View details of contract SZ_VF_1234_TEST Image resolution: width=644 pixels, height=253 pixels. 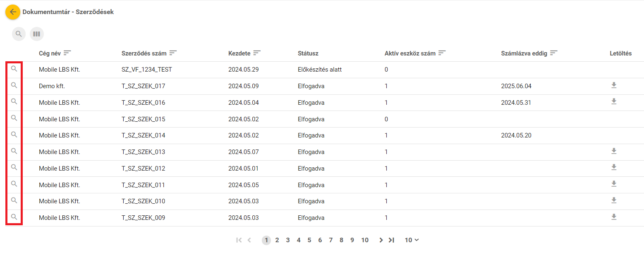click(x=14, y=69)
